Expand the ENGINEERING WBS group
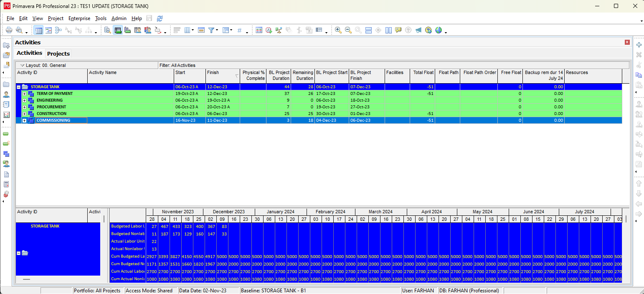 [25, 100]
